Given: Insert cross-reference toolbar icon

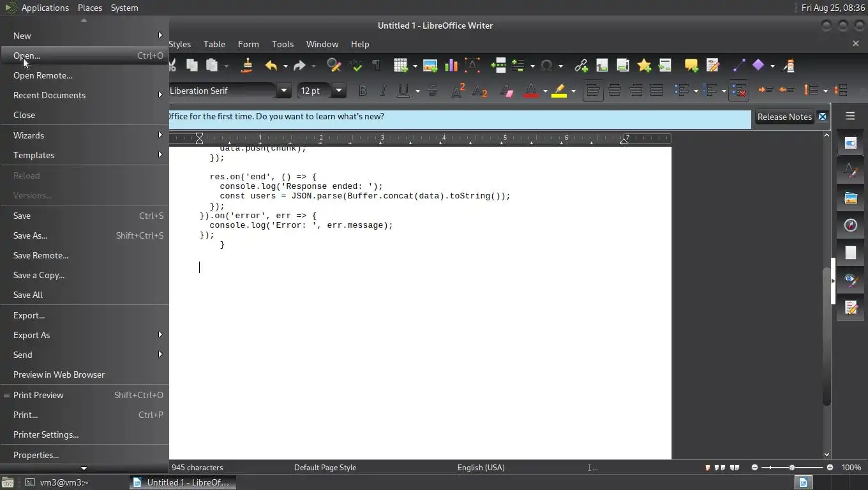Looking at the screenshot, I should click(665, 65).
